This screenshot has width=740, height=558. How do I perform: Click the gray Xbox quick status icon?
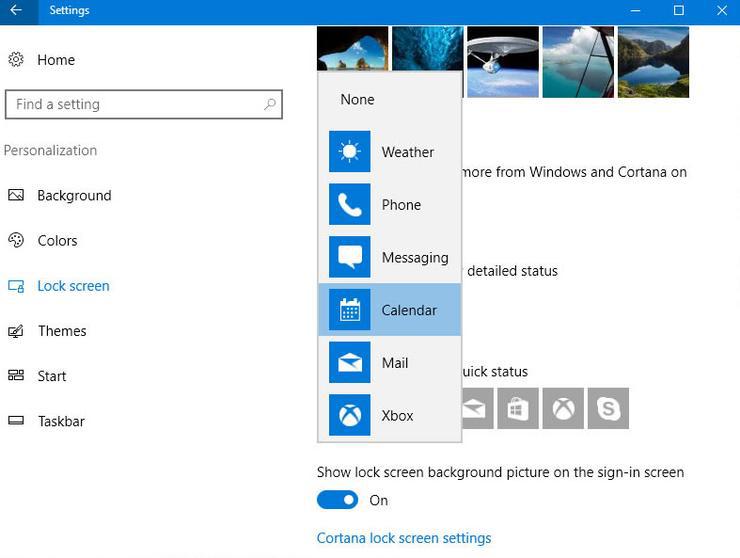563,408
